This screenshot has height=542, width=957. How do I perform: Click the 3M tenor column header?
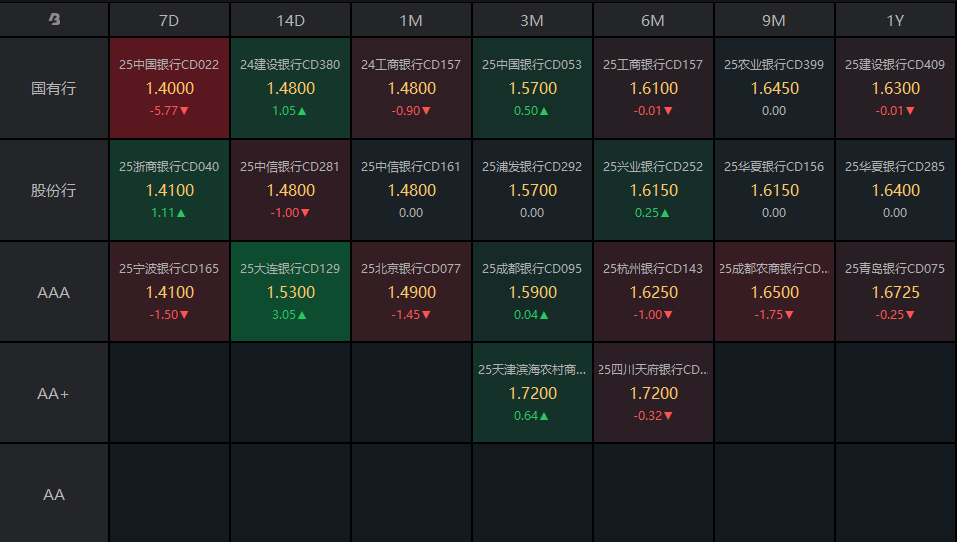[x=532, y=20]
